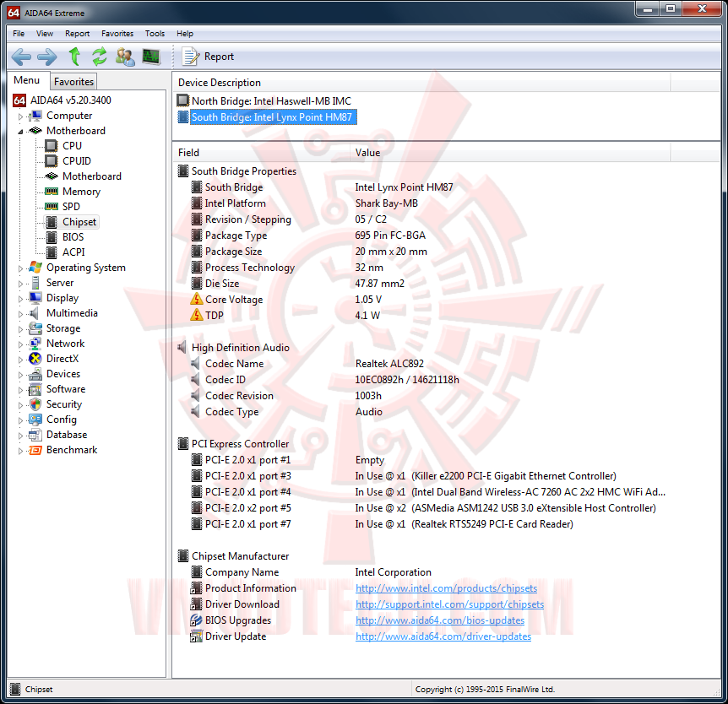The image size is (728, 704).
Task: Switch to the Menu tab
Action: tap(26, 80)
